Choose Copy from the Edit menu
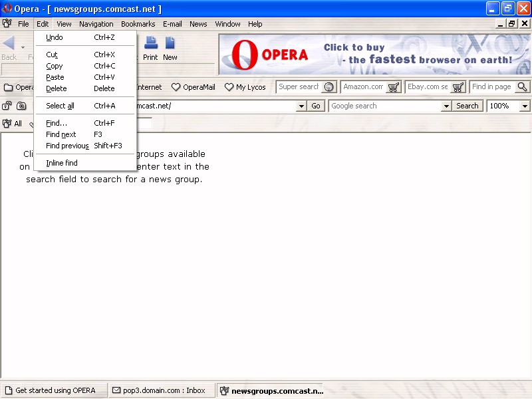This screenshot has height=399, width=532. click(85, 66)
